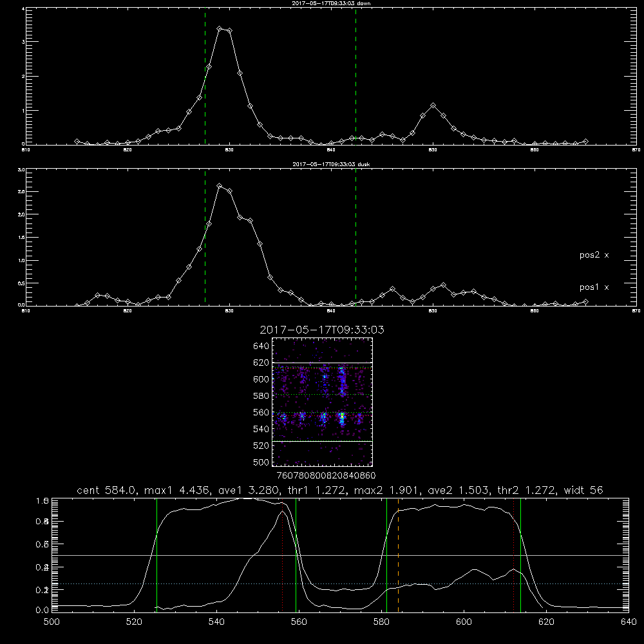Click the red dotted line near 612 in bottom plot

[x=513, y=555]
